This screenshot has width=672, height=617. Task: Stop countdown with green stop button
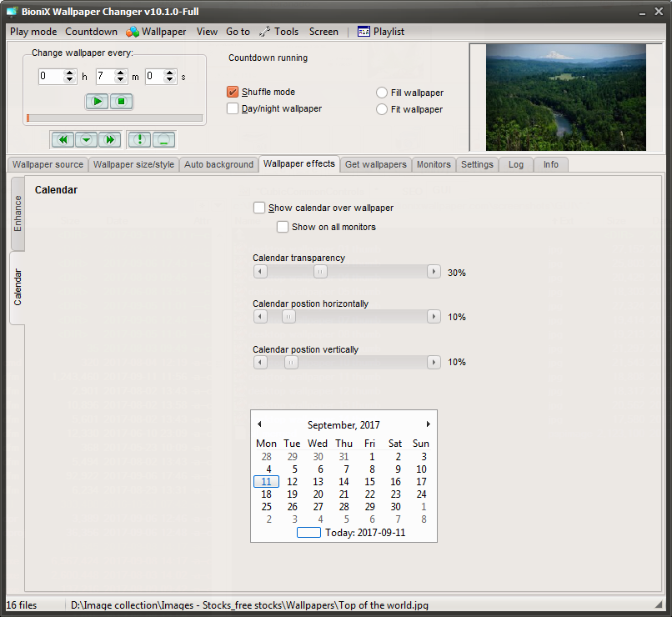[x=121, y=102]
